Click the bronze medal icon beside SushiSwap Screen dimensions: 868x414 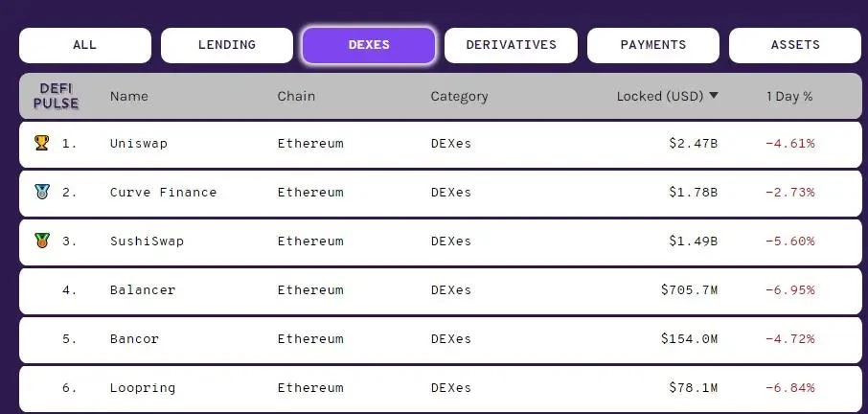coord(41,241)
